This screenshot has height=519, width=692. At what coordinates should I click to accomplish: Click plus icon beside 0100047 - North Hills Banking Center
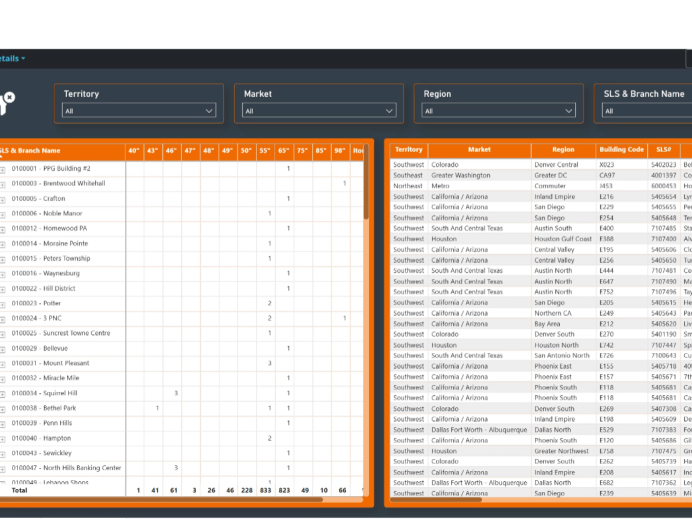3,468
